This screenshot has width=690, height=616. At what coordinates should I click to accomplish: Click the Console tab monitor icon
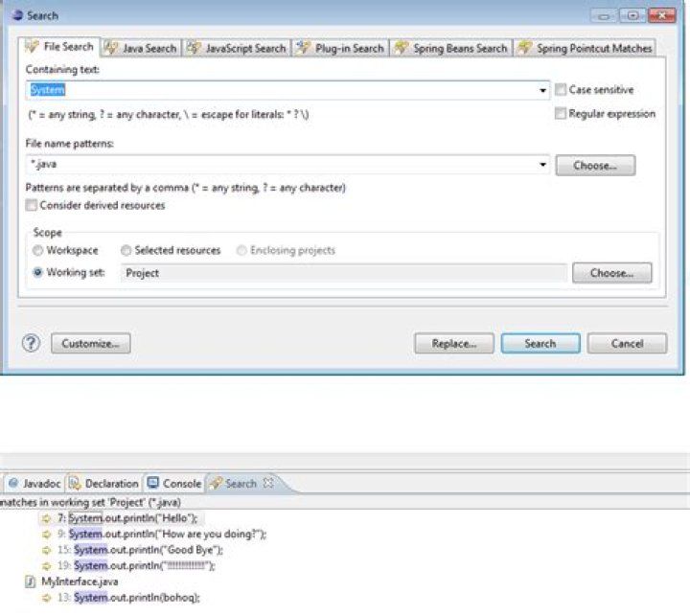point(152,483)
